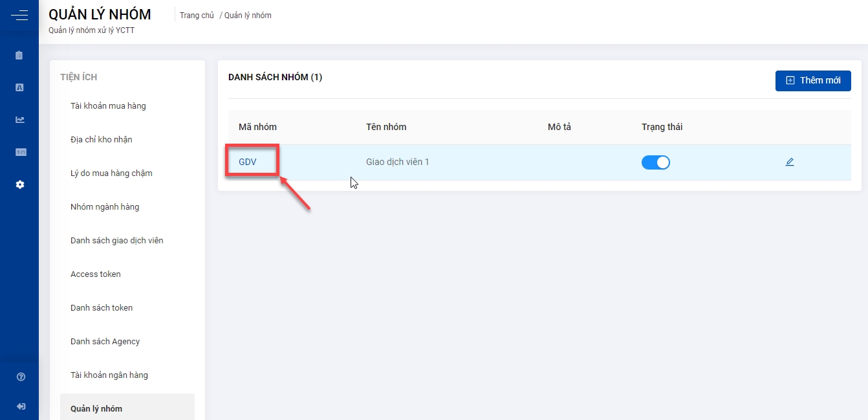Open the GDV group code link

(x=248, y=162)
